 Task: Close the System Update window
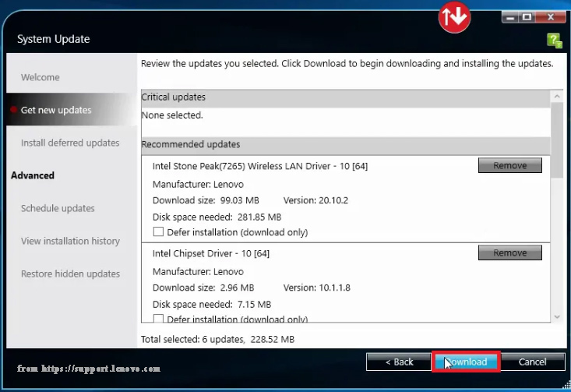click(x=551, y=17)
